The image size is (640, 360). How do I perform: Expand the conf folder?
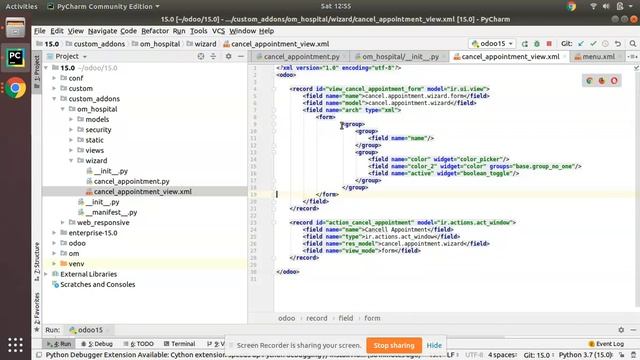[54, 78]
